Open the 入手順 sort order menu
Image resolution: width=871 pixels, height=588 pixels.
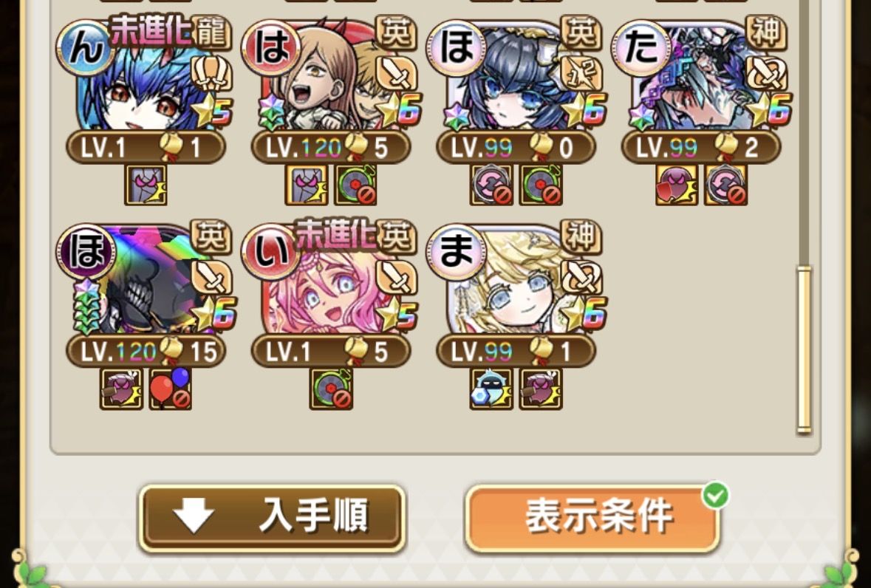tap(272, 518)
